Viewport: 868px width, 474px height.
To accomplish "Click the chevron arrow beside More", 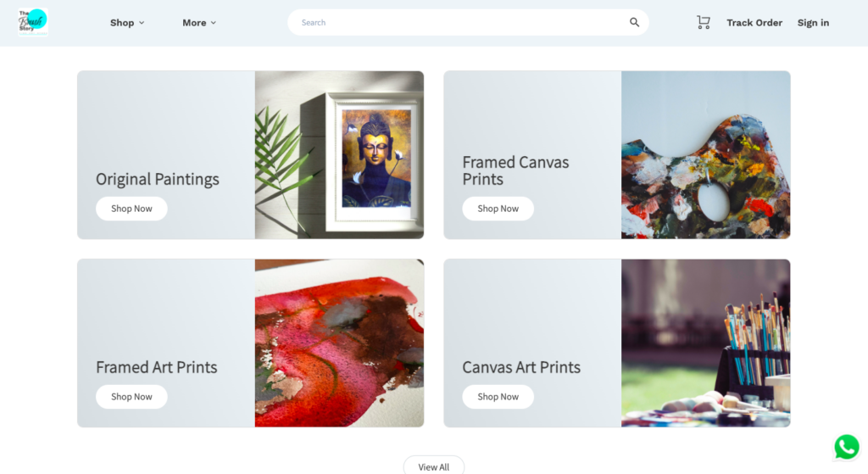I will (213, 23).
